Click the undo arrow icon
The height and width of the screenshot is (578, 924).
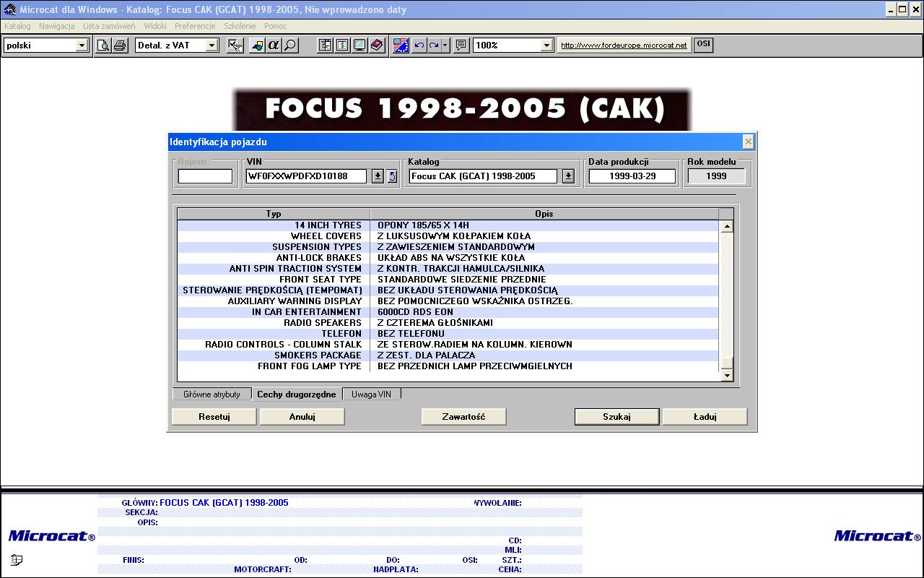click(419, 45)
